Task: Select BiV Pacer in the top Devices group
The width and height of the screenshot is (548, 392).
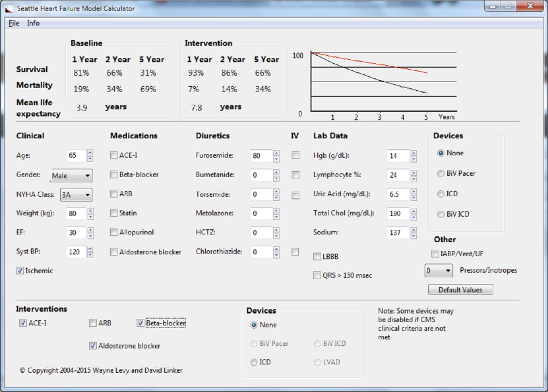Action: (x=441, y=173)
